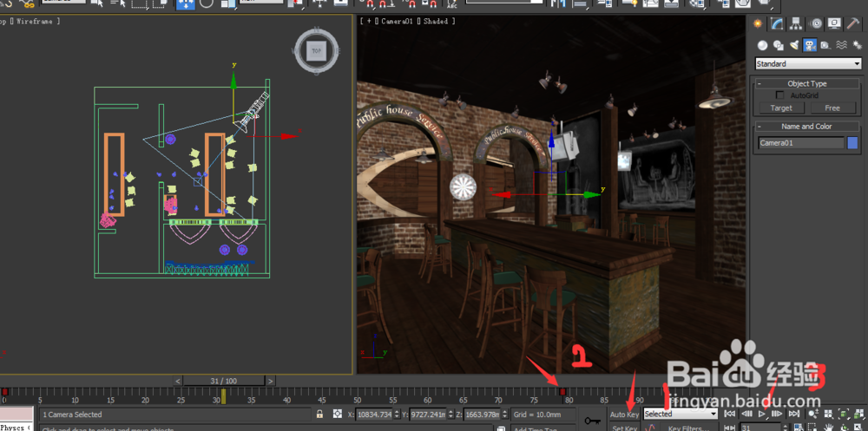The height and width of the screenshot is (431, 868).
Task: Click the Z coordinate field
Action: click(481, 415)
